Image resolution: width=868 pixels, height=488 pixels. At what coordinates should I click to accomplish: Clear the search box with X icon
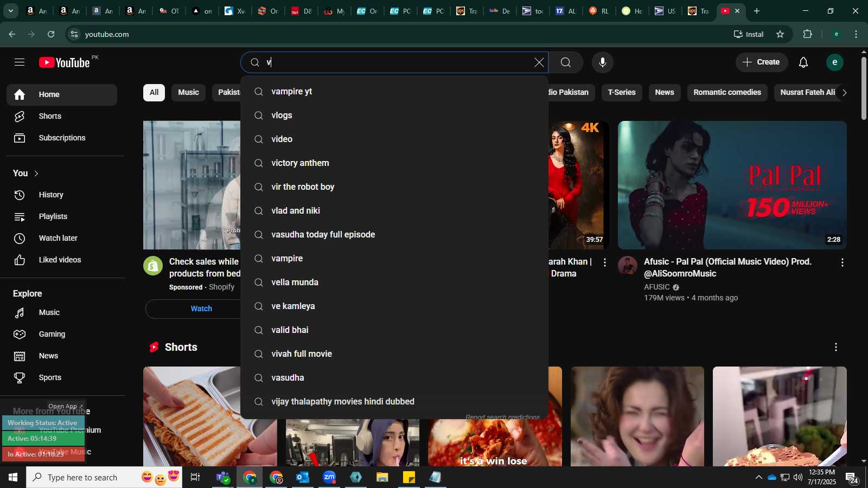[x=539, y=62]
